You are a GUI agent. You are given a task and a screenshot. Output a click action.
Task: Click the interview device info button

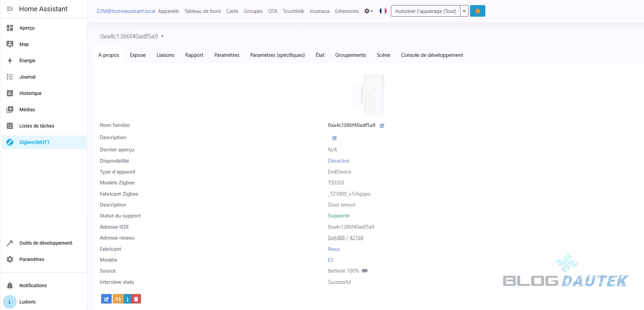(x=127, y=299)
